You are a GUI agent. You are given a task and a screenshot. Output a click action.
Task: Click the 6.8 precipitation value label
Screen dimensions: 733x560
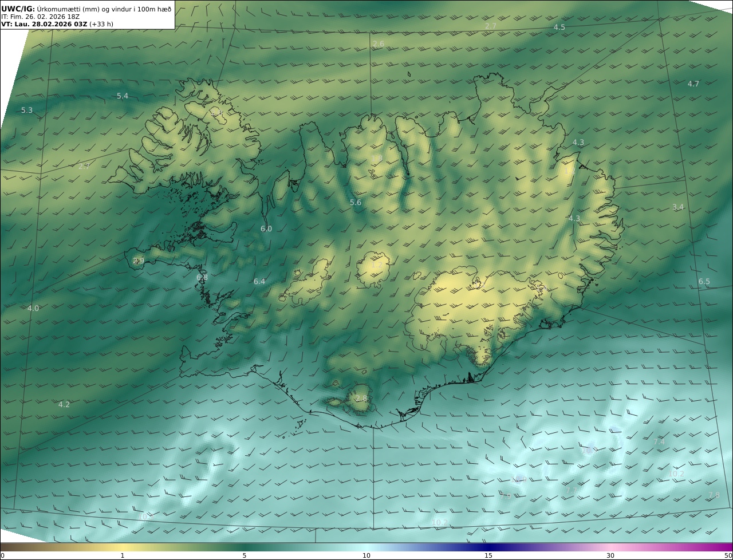tap(202, 278)
